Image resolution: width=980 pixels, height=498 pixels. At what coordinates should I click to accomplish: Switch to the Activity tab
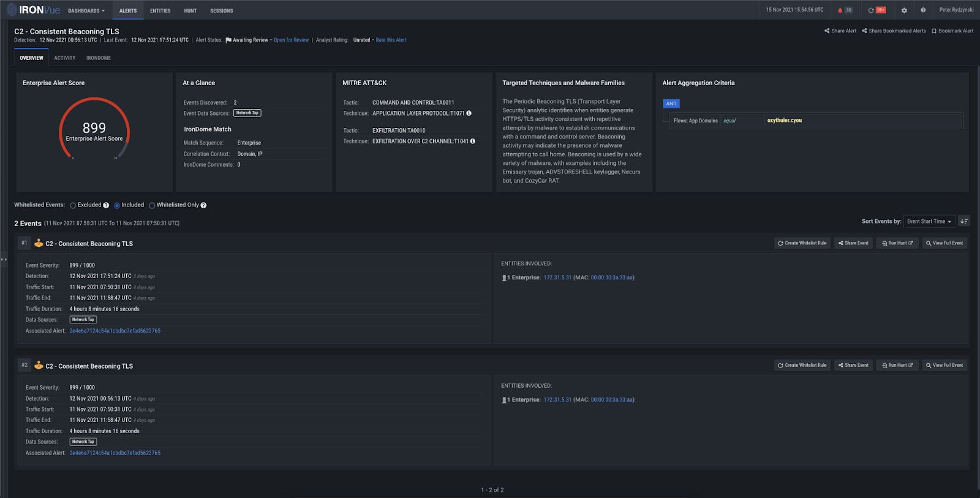(65, 58)
